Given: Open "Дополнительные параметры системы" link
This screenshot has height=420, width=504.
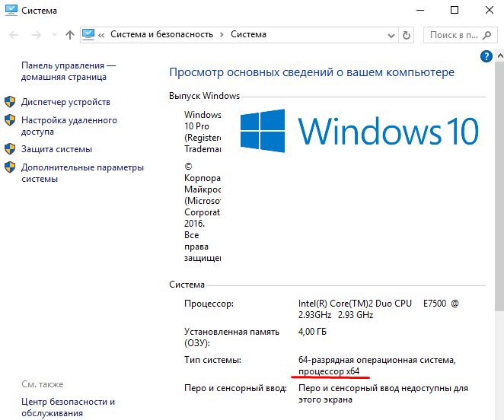Looking at the screenshot, I should [82, 173].
